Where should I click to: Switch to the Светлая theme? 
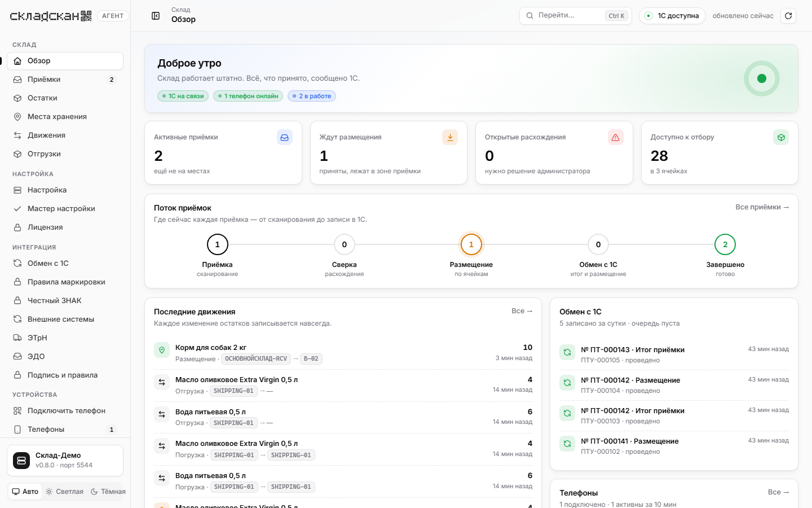tap(64, 492)
